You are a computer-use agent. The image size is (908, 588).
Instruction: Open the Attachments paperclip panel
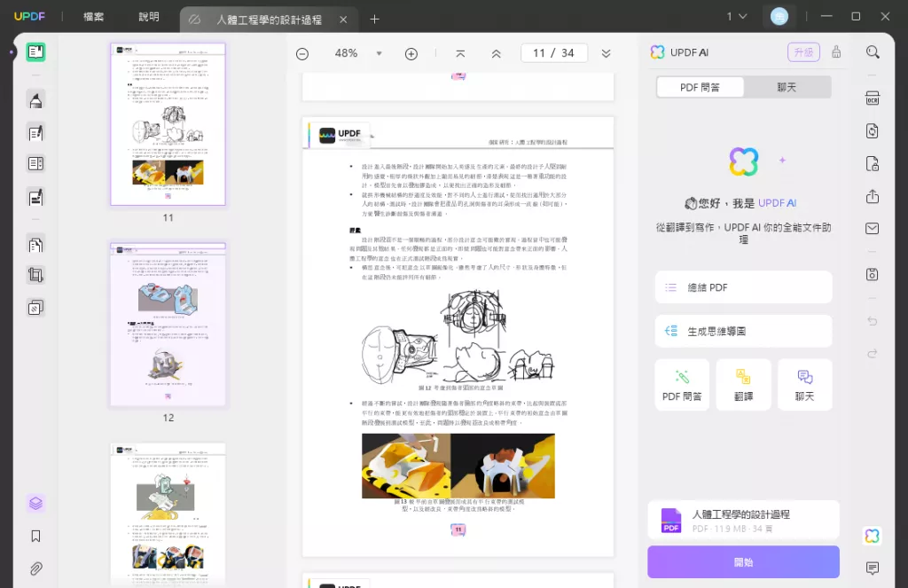tap(35, 568)
